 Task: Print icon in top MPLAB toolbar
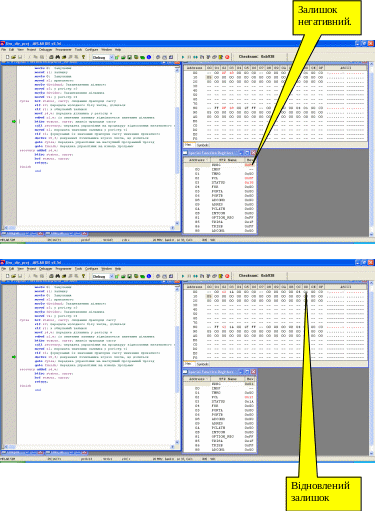[51, 57]
